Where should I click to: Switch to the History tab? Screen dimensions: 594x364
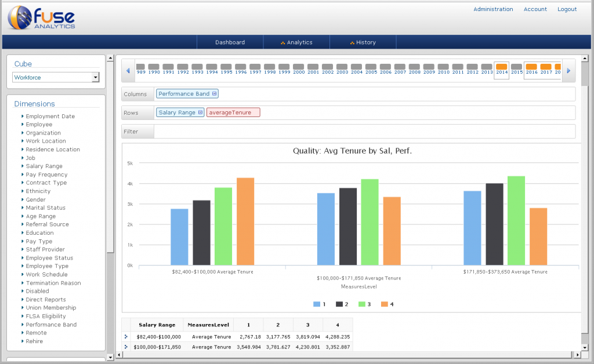pyautogui.click(x=363, y=42)
